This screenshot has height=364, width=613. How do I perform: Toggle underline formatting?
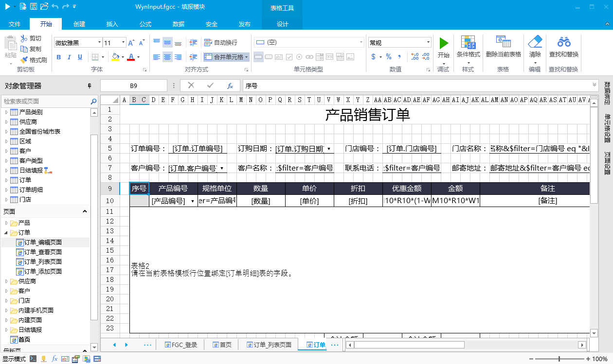tap(80, 57)
